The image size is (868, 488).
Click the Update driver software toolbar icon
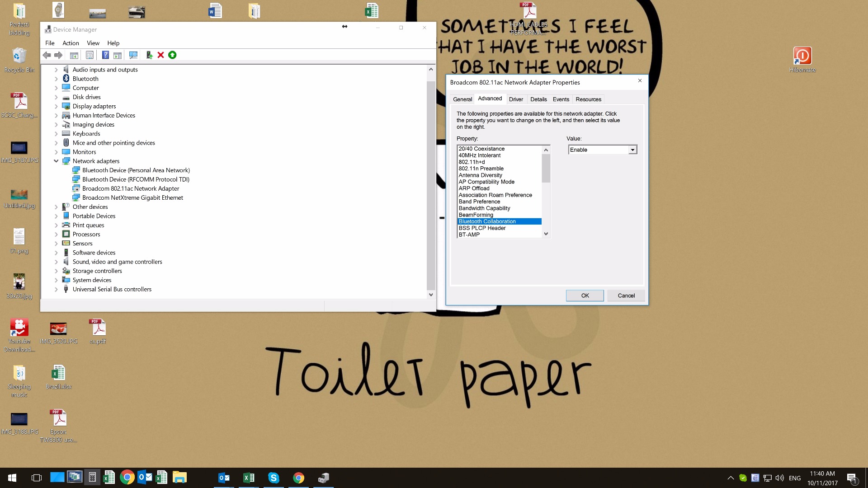[x=149, y=55]
